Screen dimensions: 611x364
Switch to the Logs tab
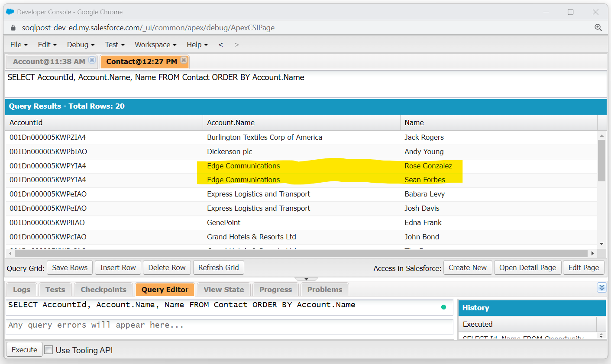(22, 290)
